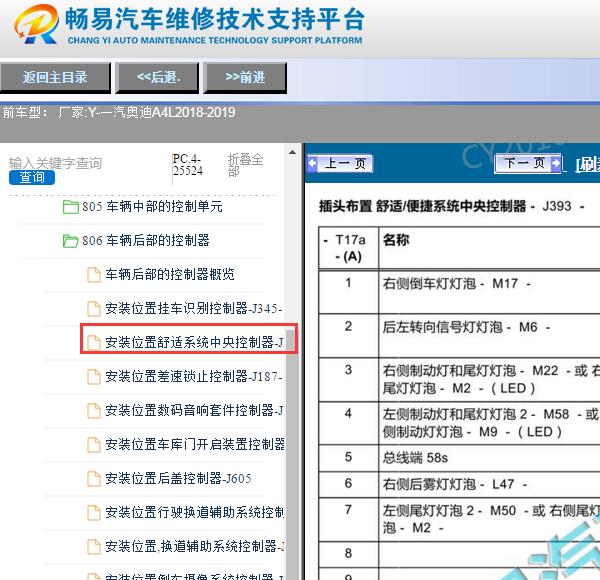Click heading 插头布置 舒适/便捷系统中央控制器 J393

point(452,206)
